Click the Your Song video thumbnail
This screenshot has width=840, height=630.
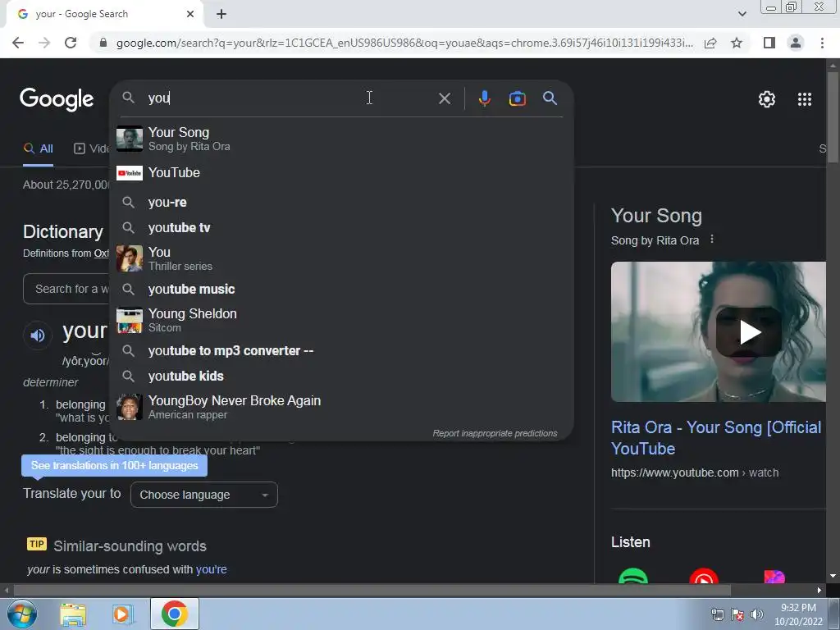(x=719, y=331)
